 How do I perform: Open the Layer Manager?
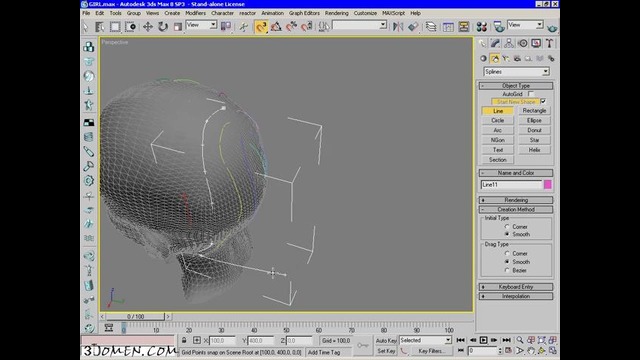(x=431, y=27)
